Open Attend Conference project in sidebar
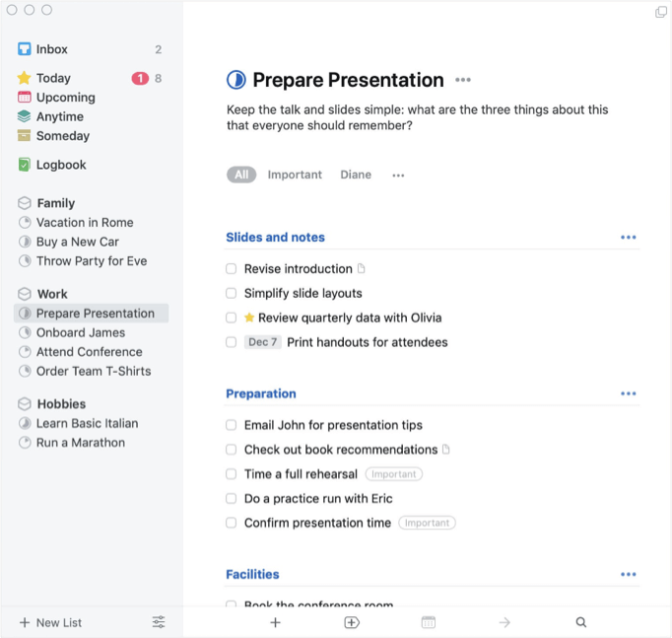 pos(90,352)
